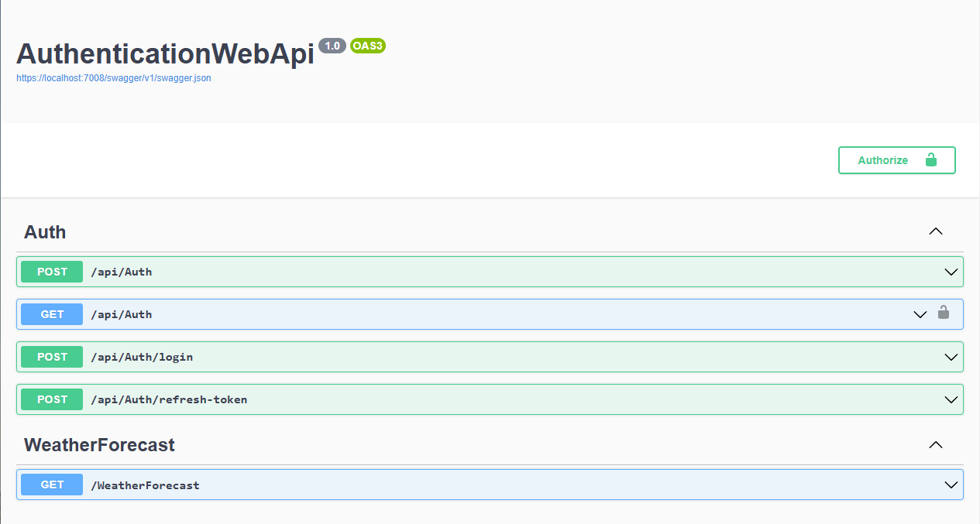Click the lock icon inside Authorize button

tap(931, 159)
